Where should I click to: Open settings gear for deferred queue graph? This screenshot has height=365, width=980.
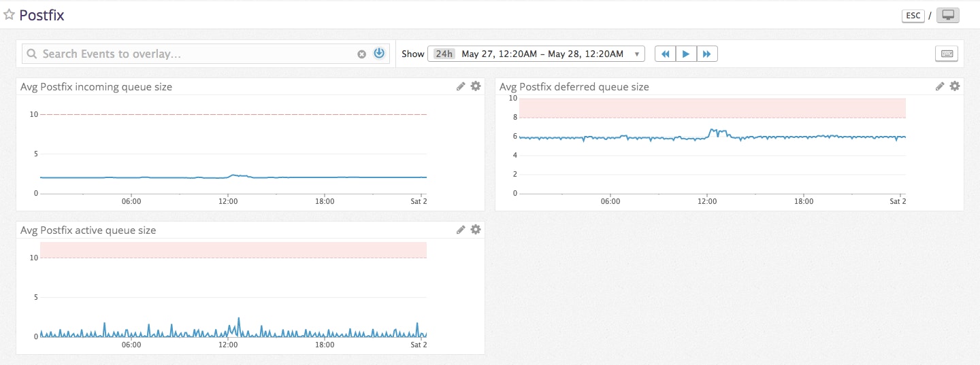pos(955,86)
